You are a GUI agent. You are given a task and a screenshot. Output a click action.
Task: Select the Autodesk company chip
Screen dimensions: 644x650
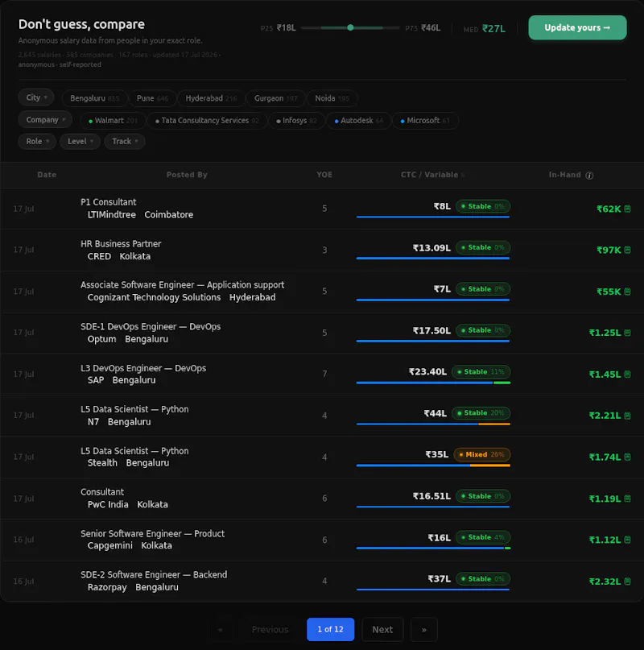359,121
